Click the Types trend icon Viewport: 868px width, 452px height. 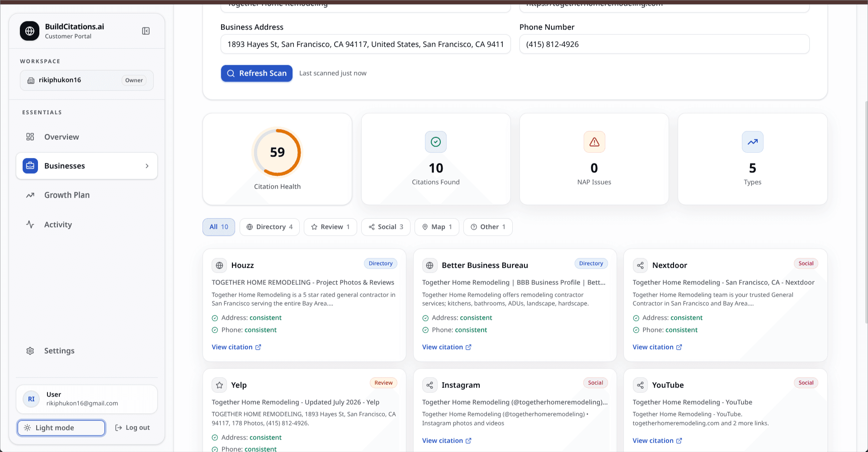[752, 142]
